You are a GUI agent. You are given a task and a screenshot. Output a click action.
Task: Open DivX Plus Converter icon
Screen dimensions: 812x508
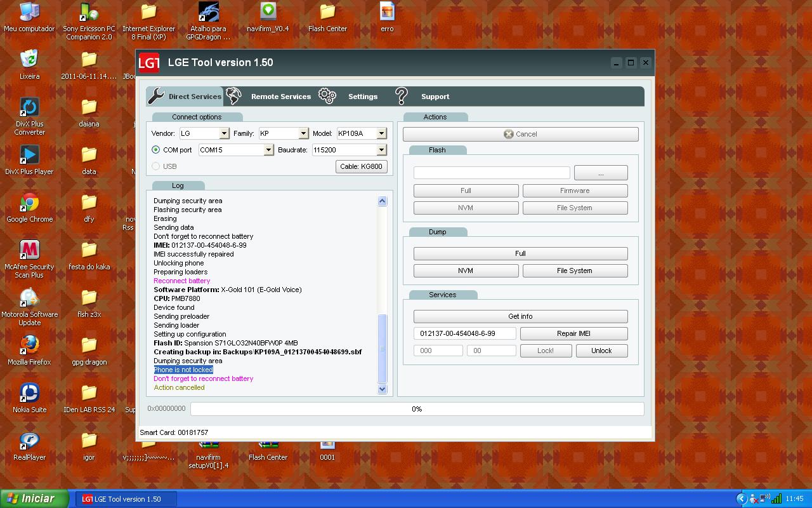pyautogui.click(x=29, y=116)
